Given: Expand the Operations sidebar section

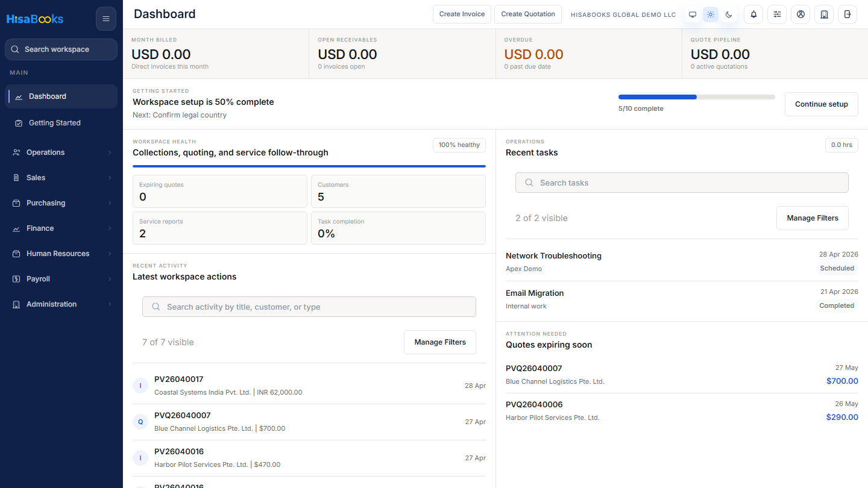Looking at the screenshot, I should pyautogui.click(x=61, y=152).
